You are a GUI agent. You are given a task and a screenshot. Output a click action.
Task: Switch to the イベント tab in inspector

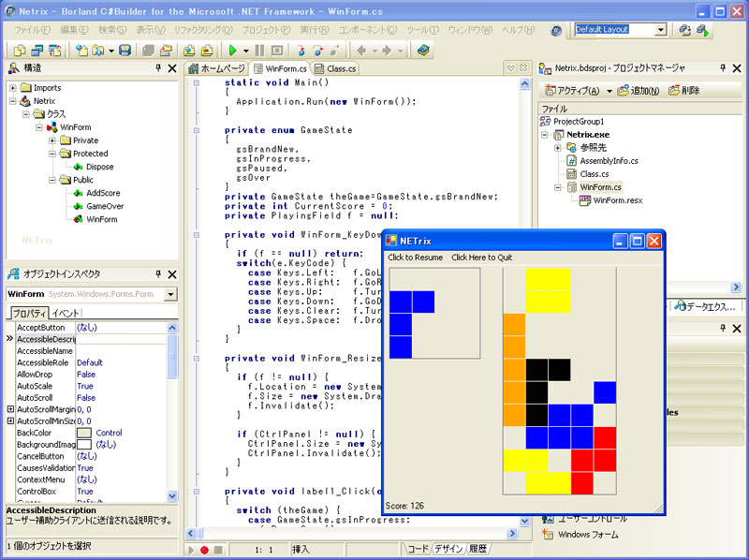pos(65,314)
